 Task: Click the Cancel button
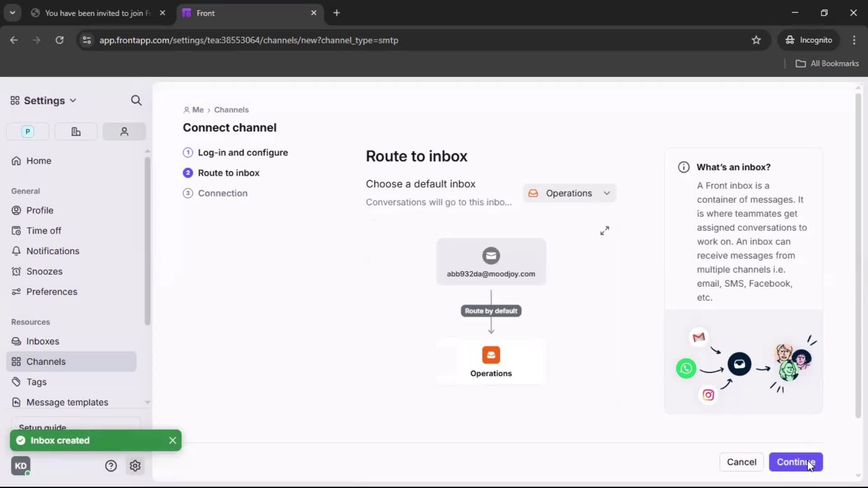[741, 462]
